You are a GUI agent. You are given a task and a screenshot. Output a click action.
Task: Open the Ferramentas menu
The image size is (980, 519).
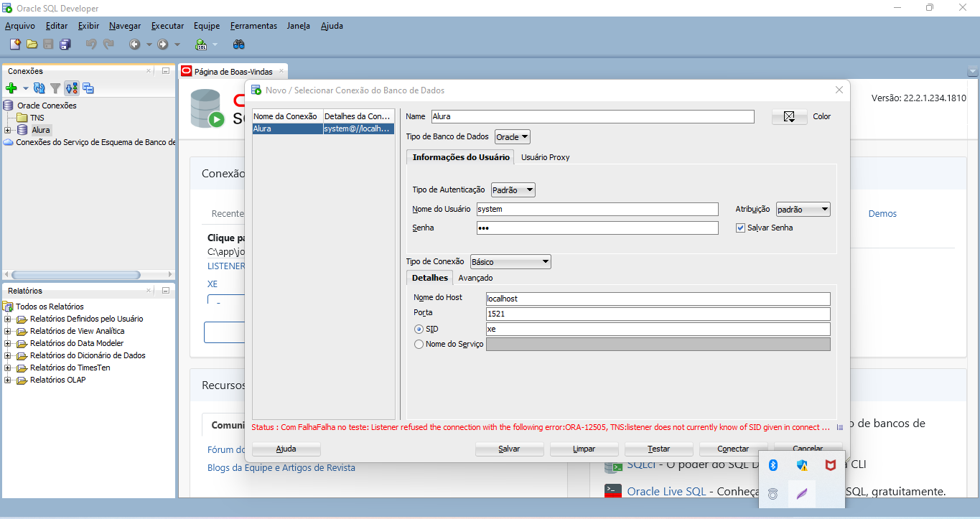[x=253, y=26]
